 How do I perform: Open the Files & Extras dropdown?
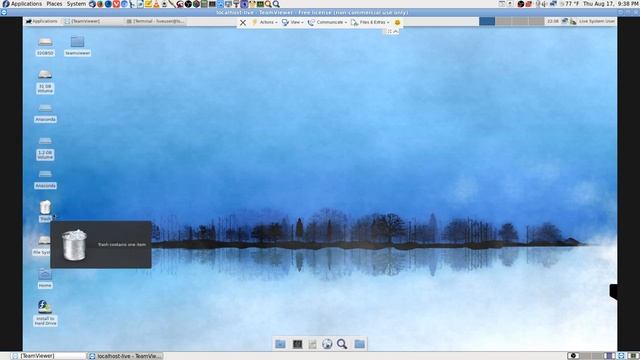(371, 22)
